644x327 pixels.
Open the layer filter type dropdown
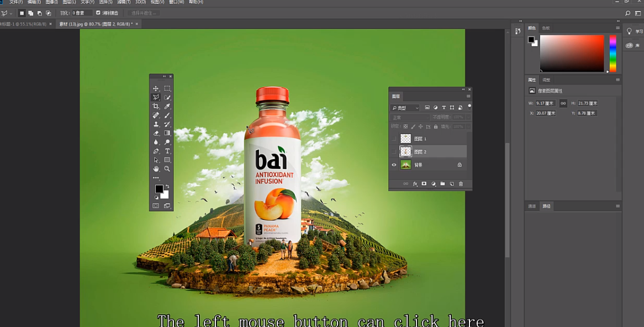(x=404, y=108)
